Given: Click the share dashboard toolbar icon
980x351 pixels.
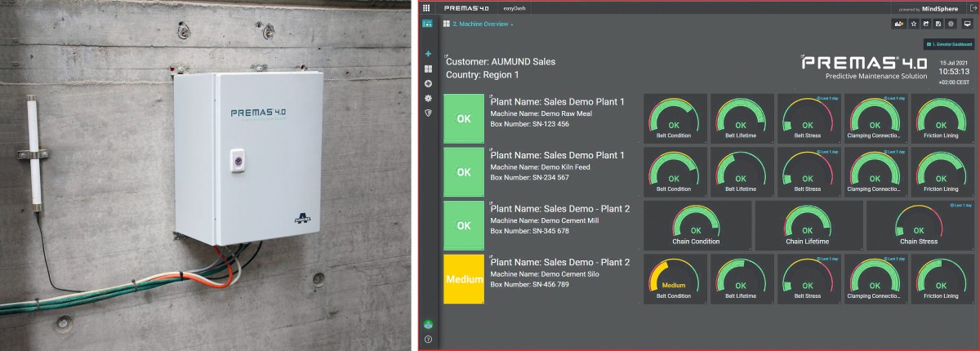Looking at the screenshot, I should tap(927, 24).
